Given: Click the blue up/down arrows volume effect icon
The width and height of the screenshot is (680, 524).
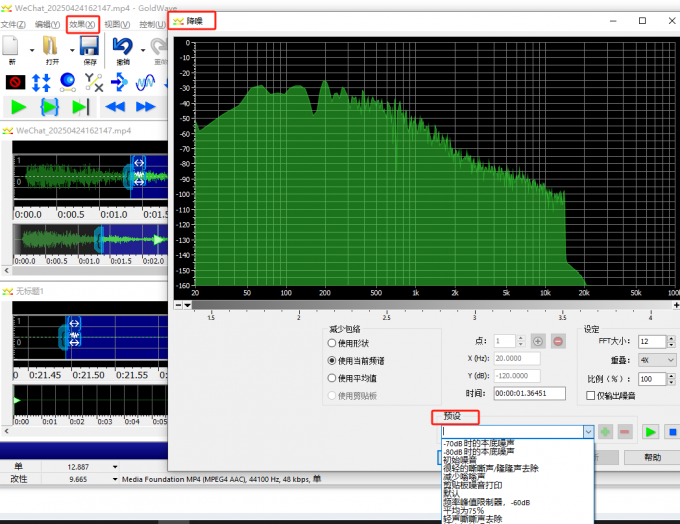Looking at the screenshot, I should click(x=41, y=82).
